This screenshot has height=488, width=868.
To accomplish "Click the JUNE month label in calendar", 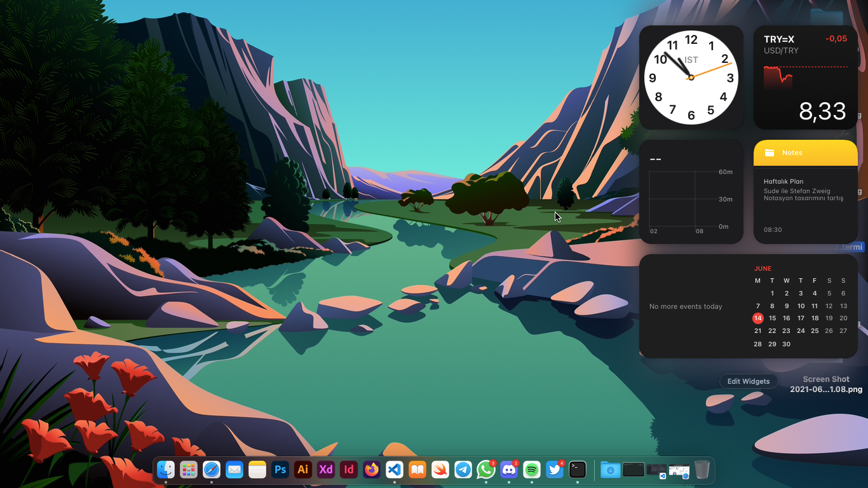I will pyautogui.click(x=763, y=269).
